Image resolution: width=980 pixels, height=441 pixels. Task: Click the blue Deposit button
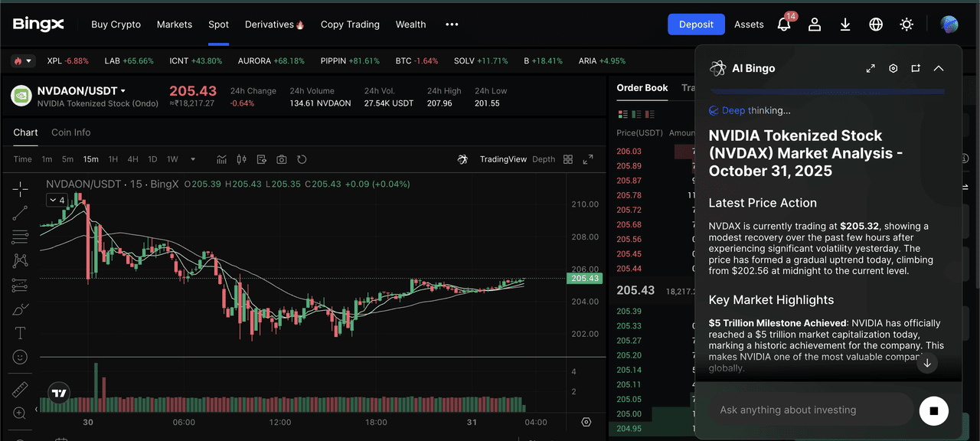(x=696, y=24)
